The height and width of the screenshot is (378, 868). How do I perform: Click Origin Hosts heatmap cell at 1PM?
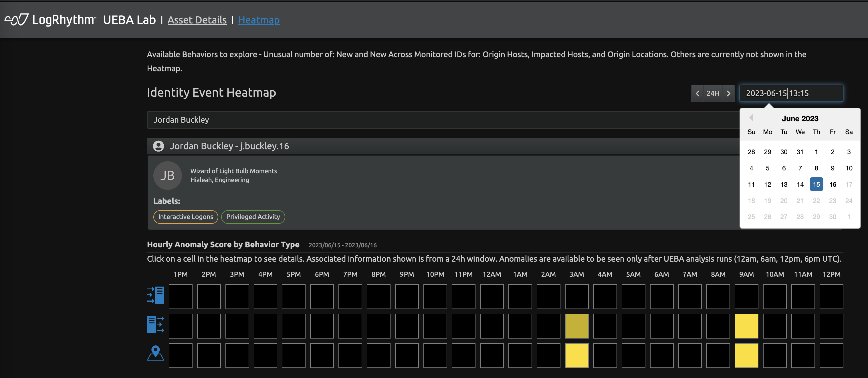coord(181,297)
